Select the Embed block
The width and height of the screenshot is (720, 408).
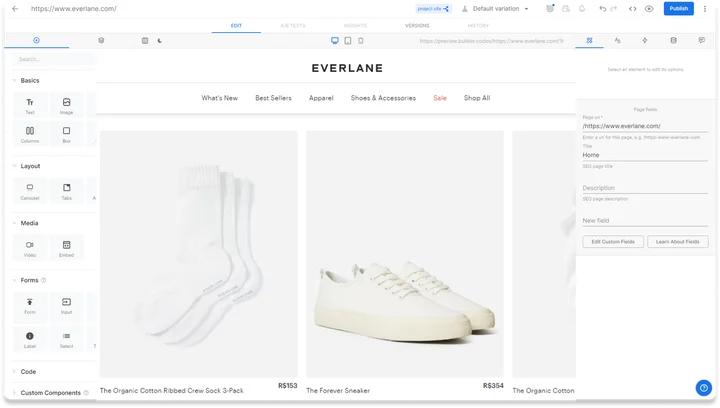(x=67, y=248)
